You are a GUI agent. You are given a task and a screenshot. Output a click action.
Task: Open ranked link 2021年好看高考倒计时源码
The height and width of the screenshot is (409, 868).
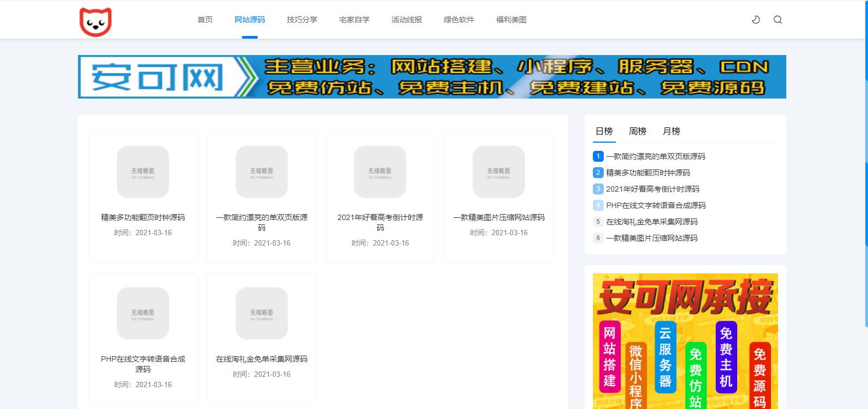pos(652,189)
